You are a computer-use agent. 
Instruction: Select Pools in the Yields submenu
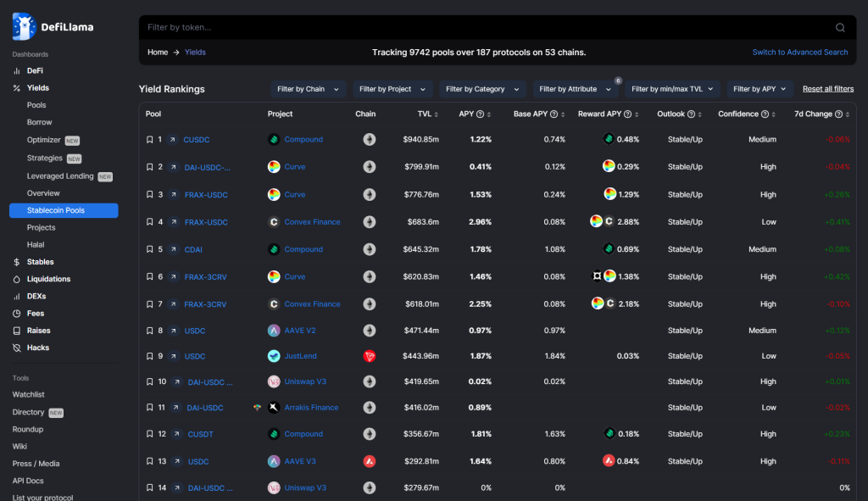coord(36,105)
